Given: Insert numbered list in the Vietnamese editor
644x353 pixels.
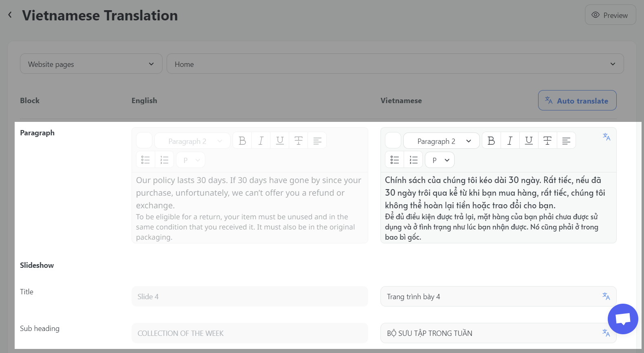Looking at the screenshot, I should coord(413,160).
